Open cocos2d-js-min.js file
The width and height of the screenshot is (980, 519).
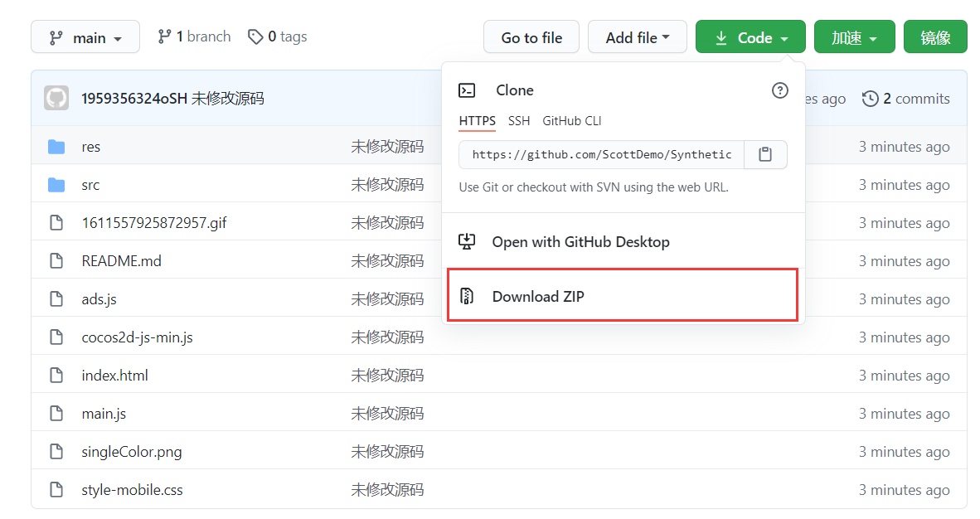point(137,337)
